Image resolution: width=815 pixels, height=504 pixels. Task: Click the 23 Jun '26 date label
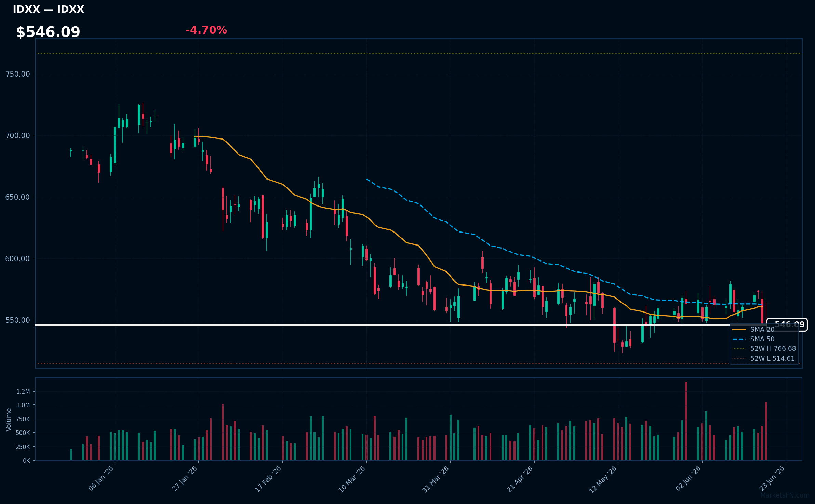pyautogui.click(x=772, y=478)
